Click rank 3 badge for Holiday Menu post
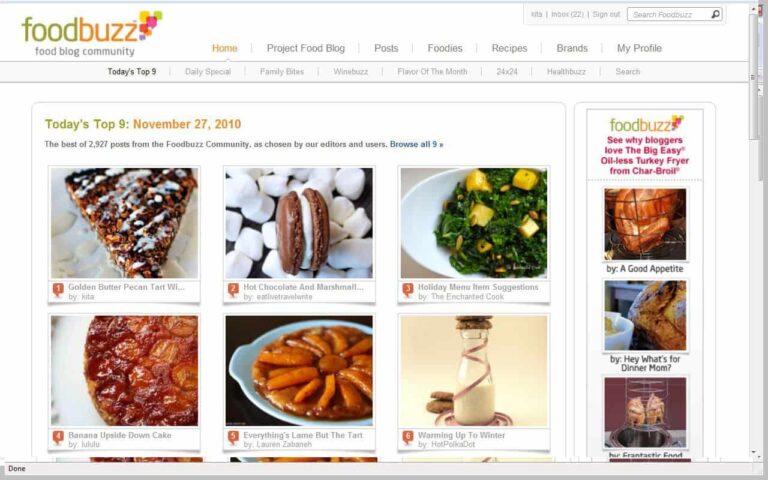Screen dimensions: 768x480 tap(408, 290)
